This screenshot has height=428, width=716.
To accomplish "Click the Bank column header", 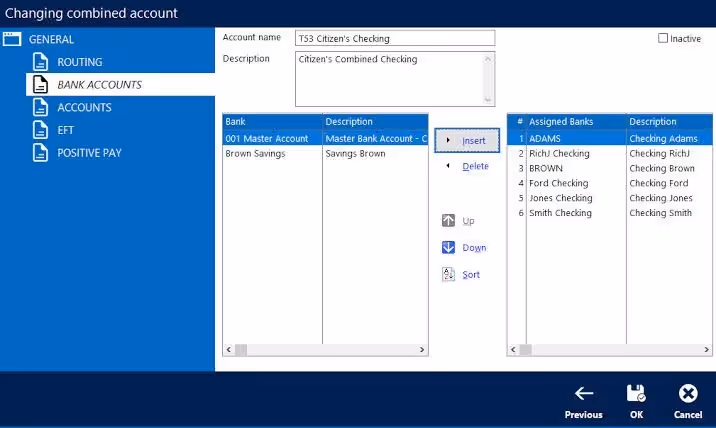I will click(x=272, y=122).
